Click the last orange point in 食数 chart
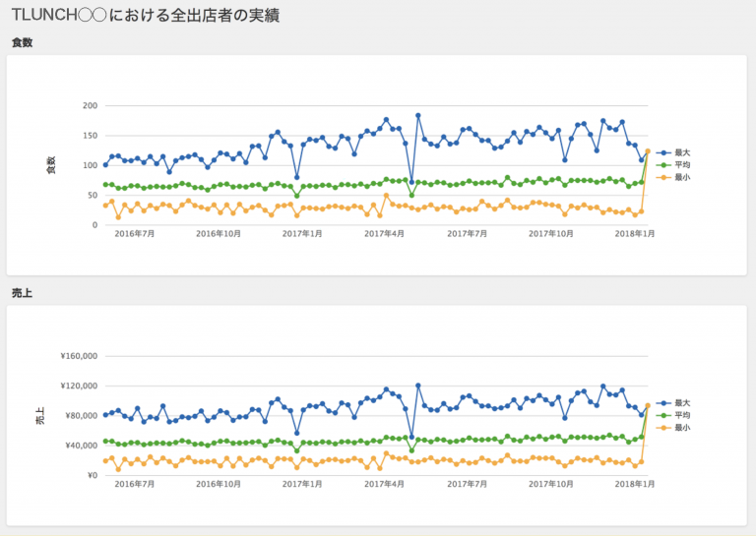 click(x=648, y=151)
